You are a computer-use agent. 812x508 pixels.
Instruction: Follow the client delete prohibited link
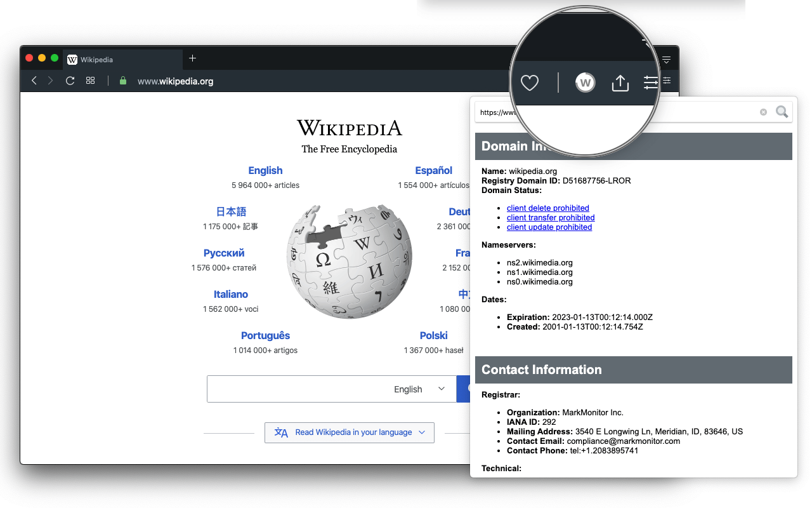click(548, 208)
